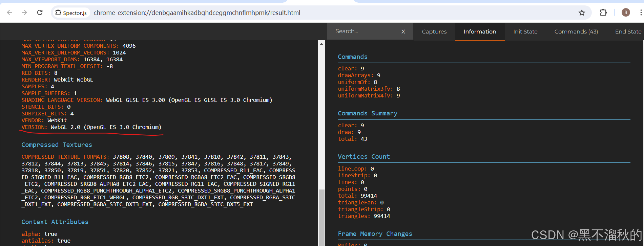Click the lineStrip: 0 entry
Image resolution: width=644 pixels, height=246 pixels.
coord(357,176)
